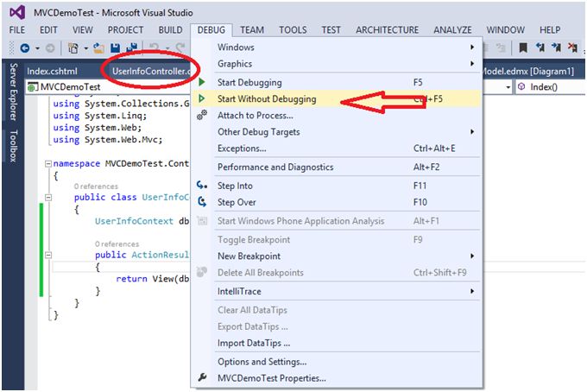Screen dimensions: 587x392
Task: Open the TEAM menu
Action: [252, 30]
